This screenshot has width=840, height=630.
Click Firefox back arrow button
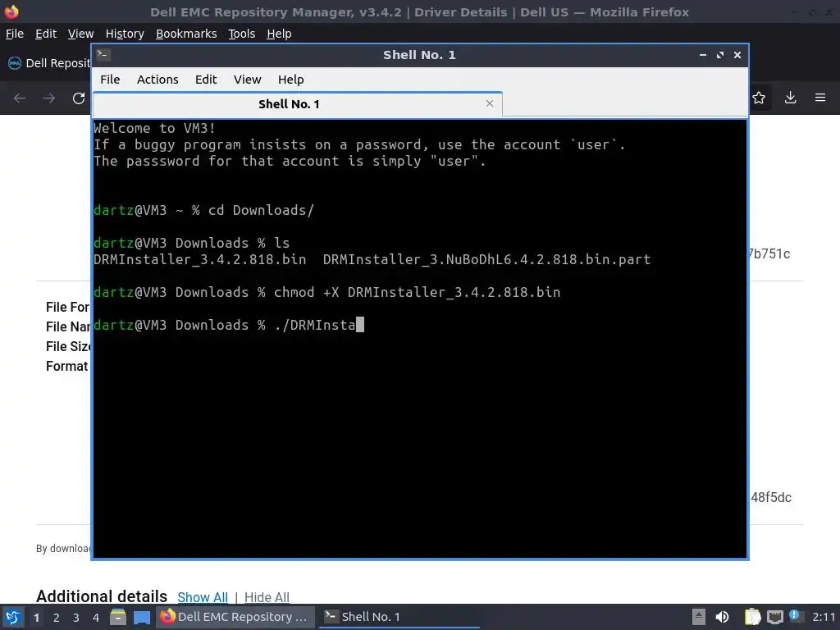[20, 98]
